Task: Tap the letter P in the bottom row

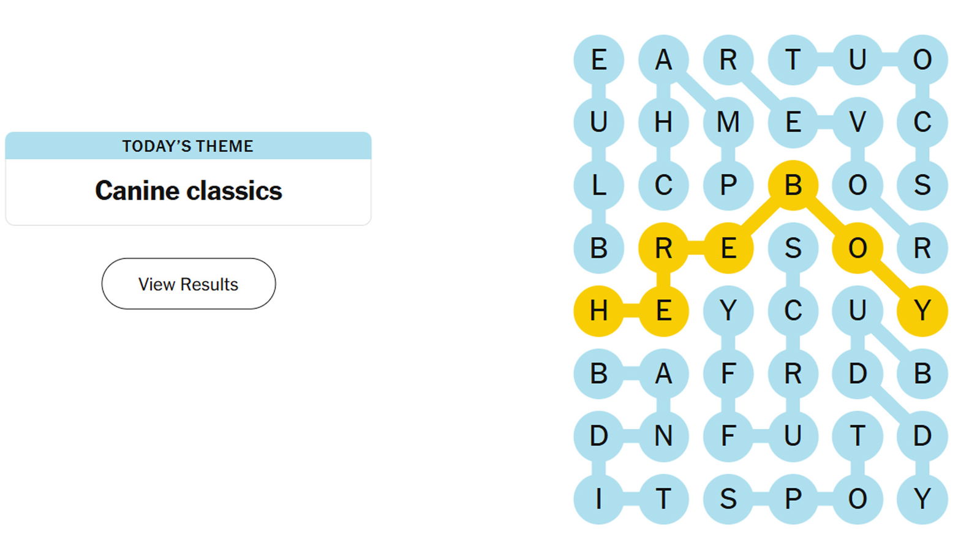Action: point(793,499)
